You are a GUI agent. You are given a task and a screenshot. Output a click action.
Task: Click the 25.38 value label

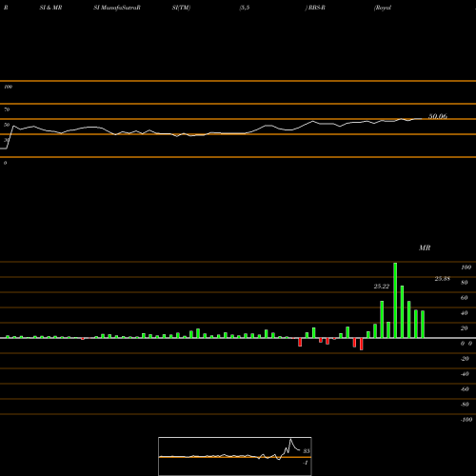(443, 279)
